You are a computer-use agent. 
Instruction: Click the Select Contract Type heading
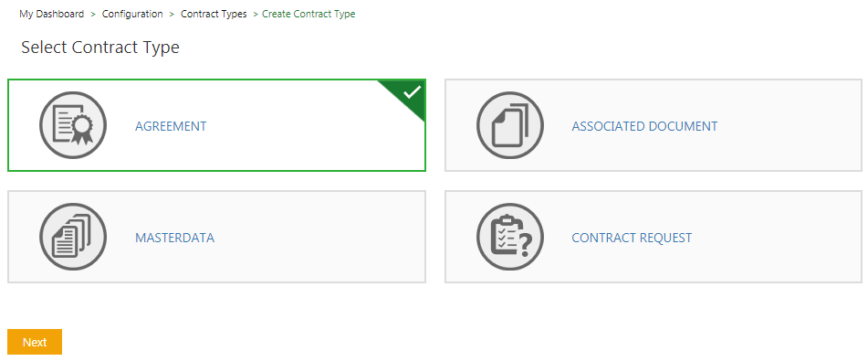point(100,48)
